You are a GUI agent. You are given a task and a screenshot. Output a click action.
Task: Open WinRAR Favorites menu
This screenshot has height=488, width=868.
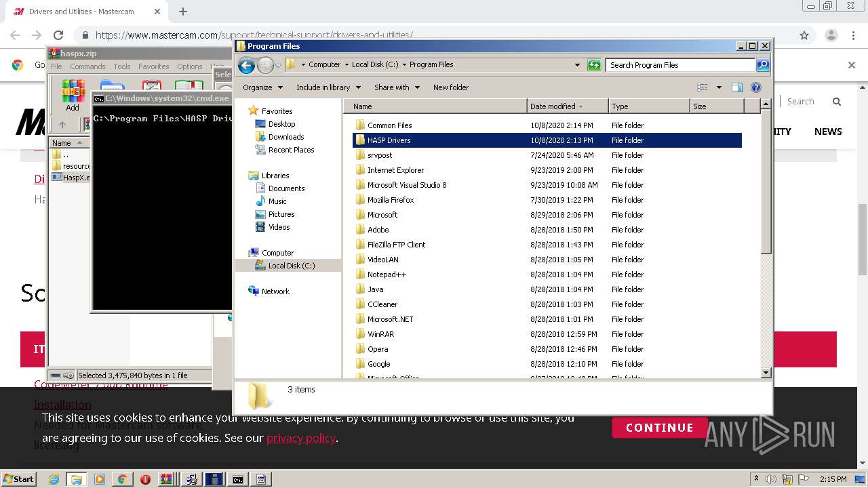(154, 66)
